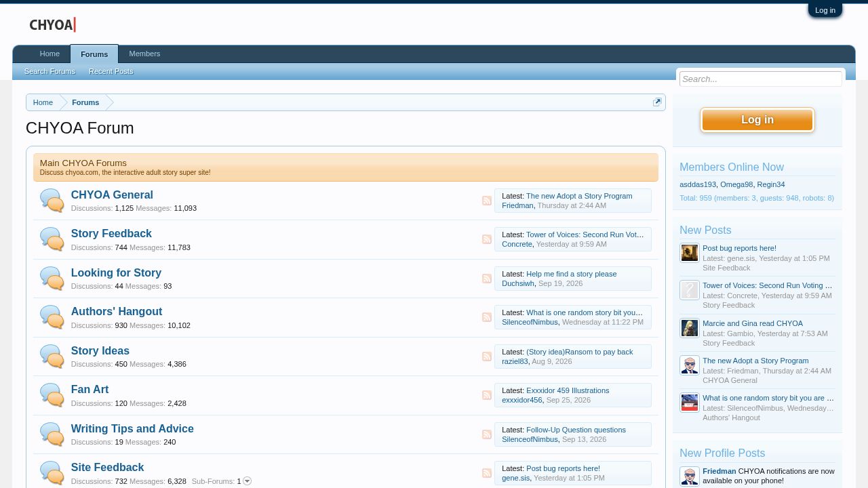Expand the Site Feedback sub-forums dropdown
The height and width of the screenshot is (488, 868).
(247, 481)
